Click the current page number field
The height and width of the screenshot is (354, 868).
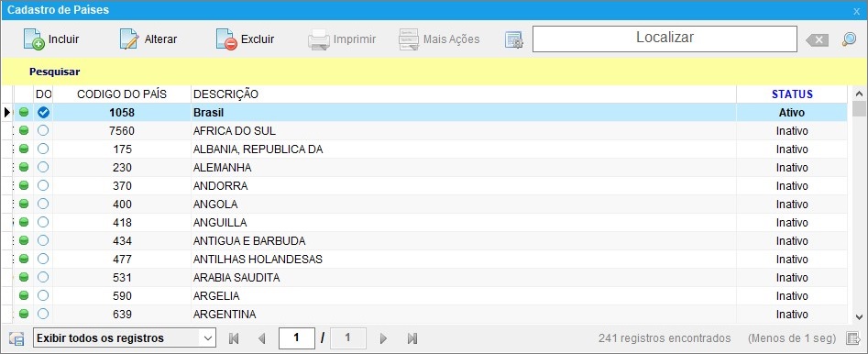pyautogui.click(x=297, y=337)
